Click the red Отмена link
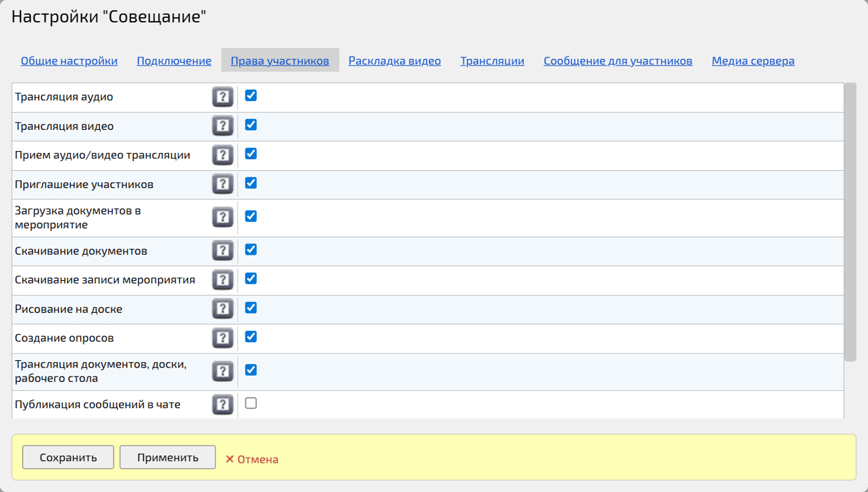 pyautogui.click(x=252, y=459)
